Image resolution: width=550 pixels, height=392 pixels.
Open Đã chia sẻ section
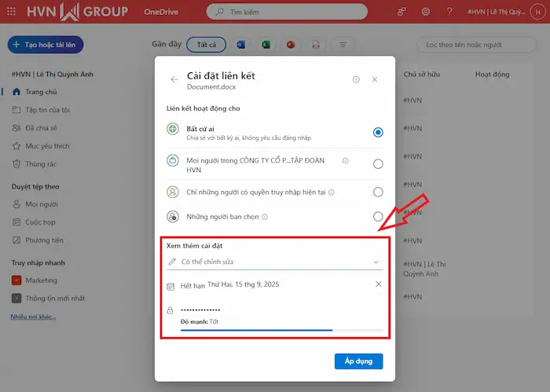pos(41,128)
